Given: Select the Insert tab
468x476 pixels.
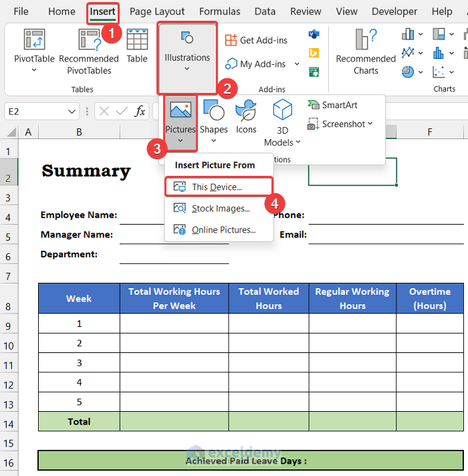Looking at the screenshot, I should pos(102,11).
